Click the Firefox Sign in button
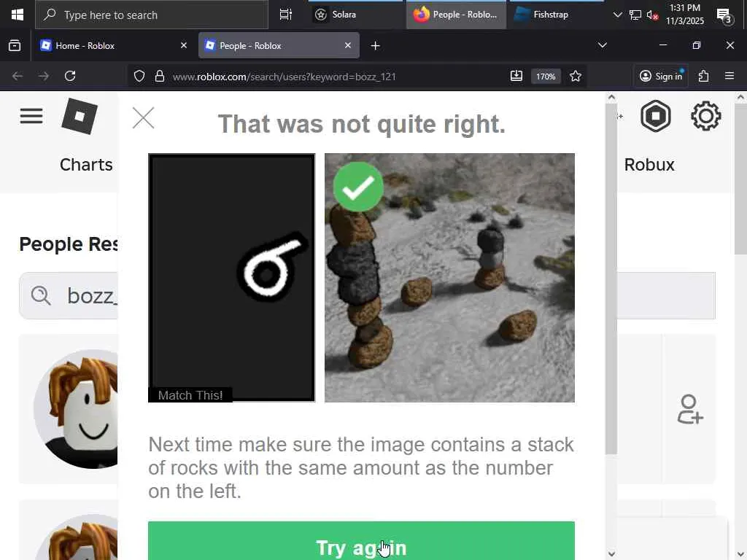747x560 pixels. click(661, 76)
